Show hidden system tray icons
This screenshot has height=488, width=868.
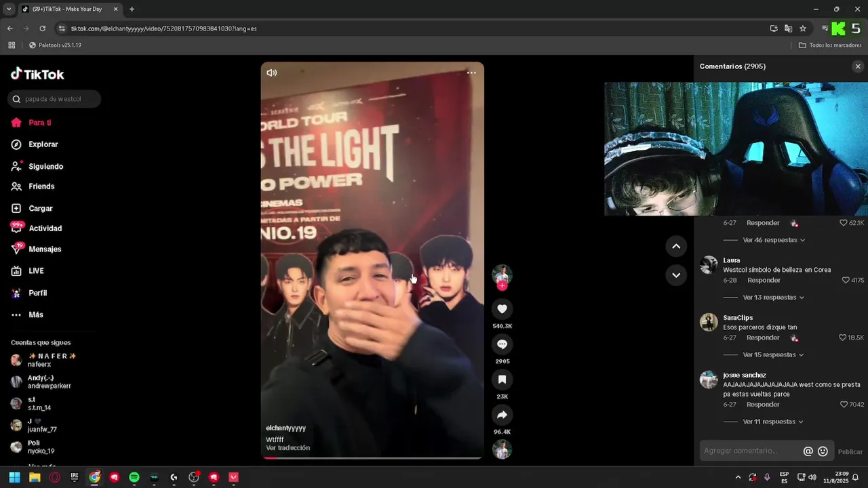pos(738,477)
